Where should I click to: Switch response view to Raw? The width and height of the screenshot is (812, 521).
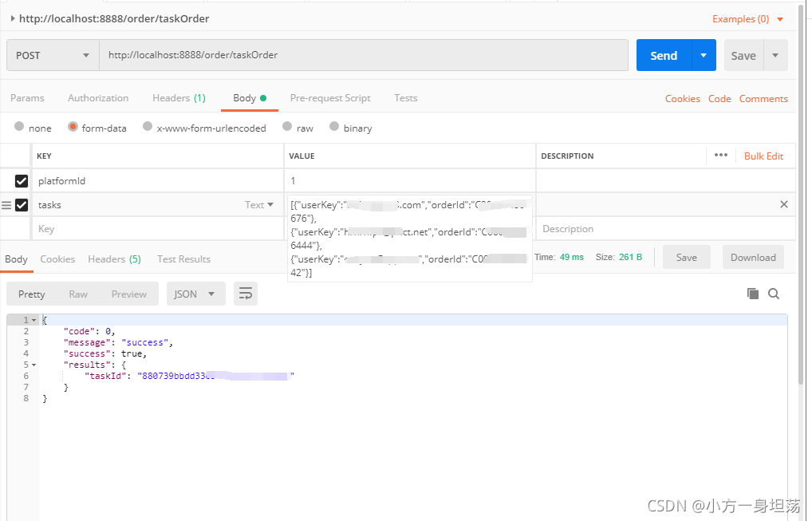click(78, 294)
